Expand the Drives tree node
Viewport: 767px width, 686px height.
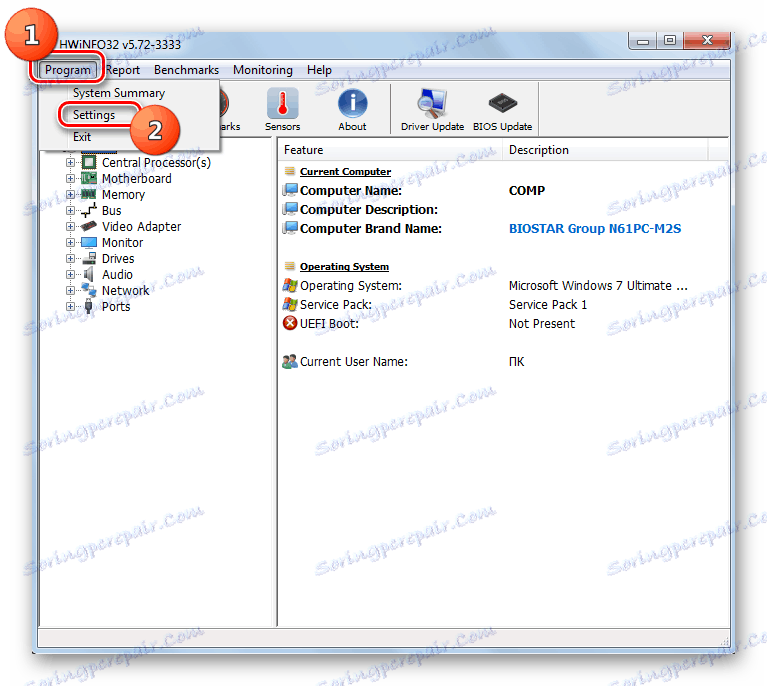[x=70, y=258]
